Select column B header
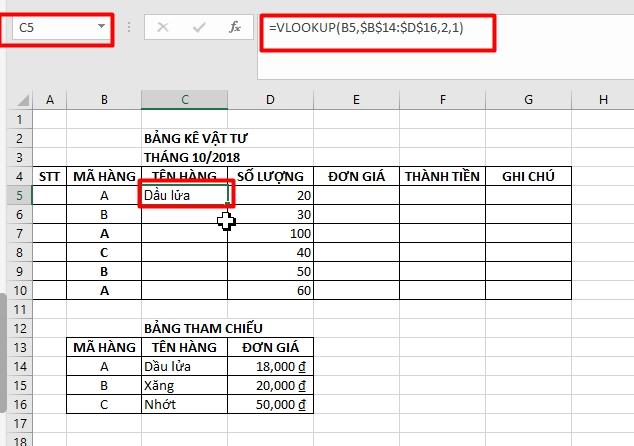The height and width of the screenshot is (446, 634). [x=104, y=100]
